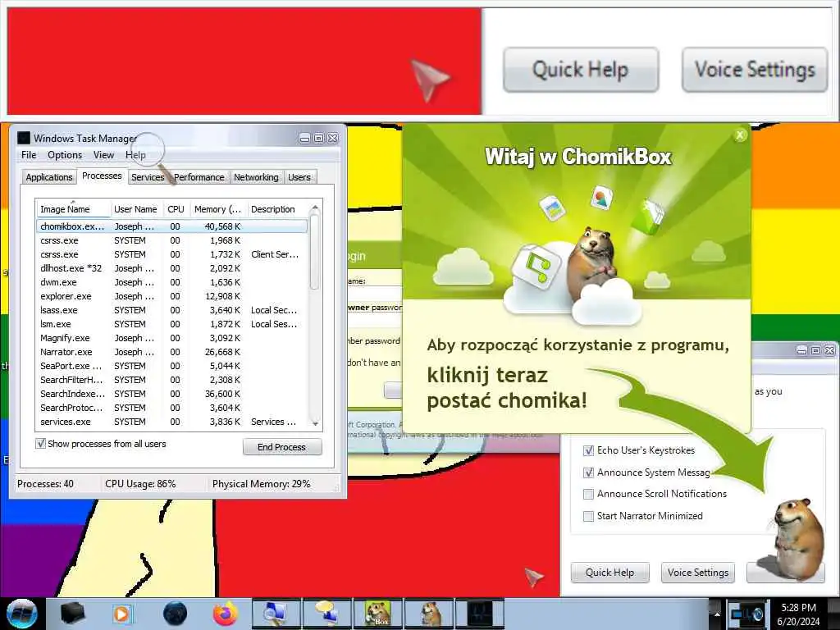
Task: Click End Process button
Action: pos(282,447)
